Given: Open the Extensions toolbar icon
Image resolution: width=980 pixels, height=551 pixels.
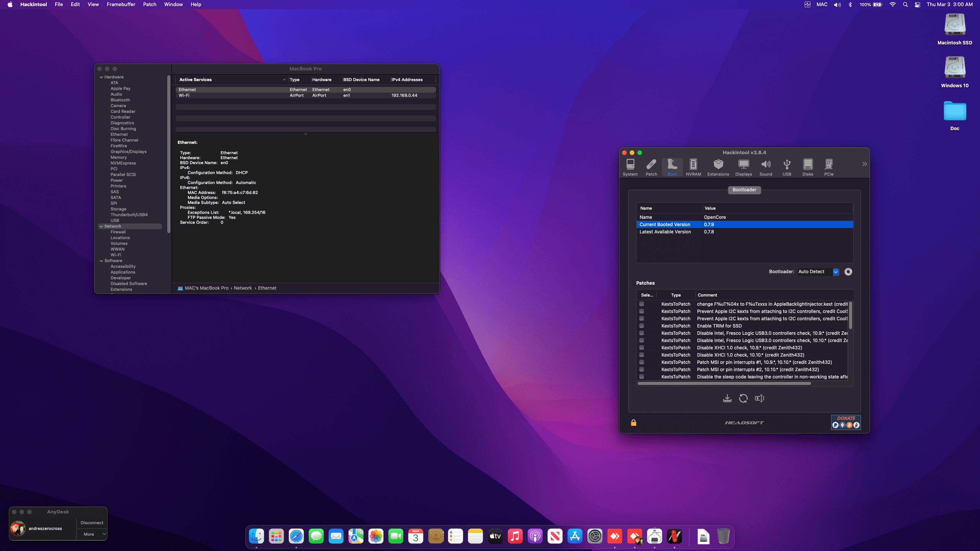Looking at the screenshot, I should tap(718, 167).
